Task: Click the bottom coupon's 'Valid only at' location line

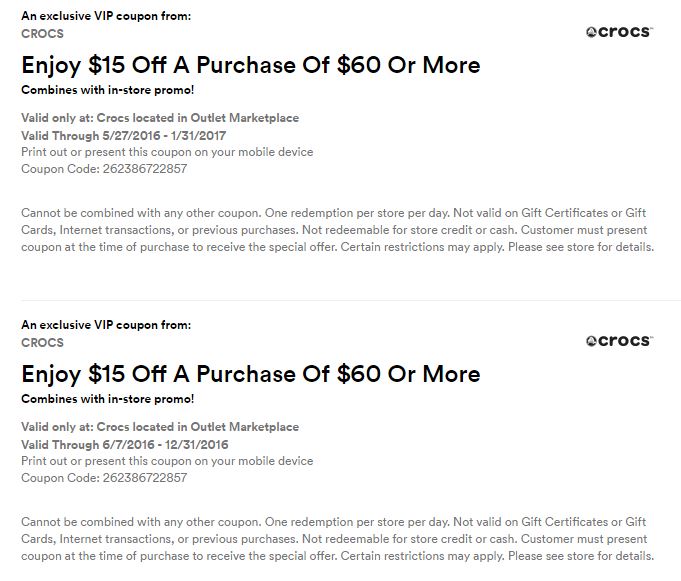Action: 160,427
